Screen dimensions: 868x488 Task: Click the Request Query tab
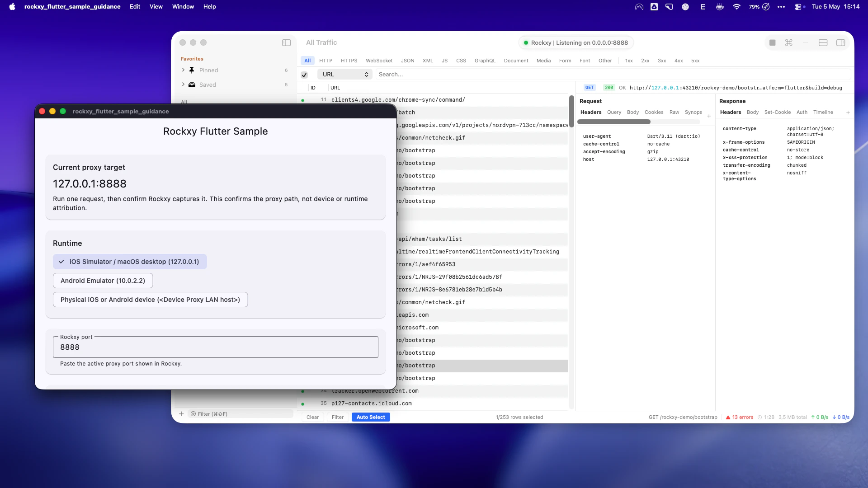pyautogui.click(x=614, y=112)
